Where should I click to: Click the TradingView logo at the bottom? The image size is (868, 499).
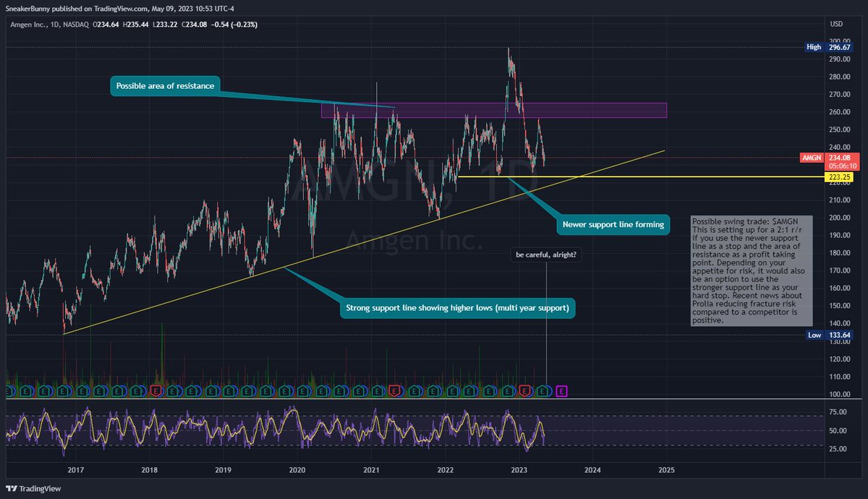33,489
